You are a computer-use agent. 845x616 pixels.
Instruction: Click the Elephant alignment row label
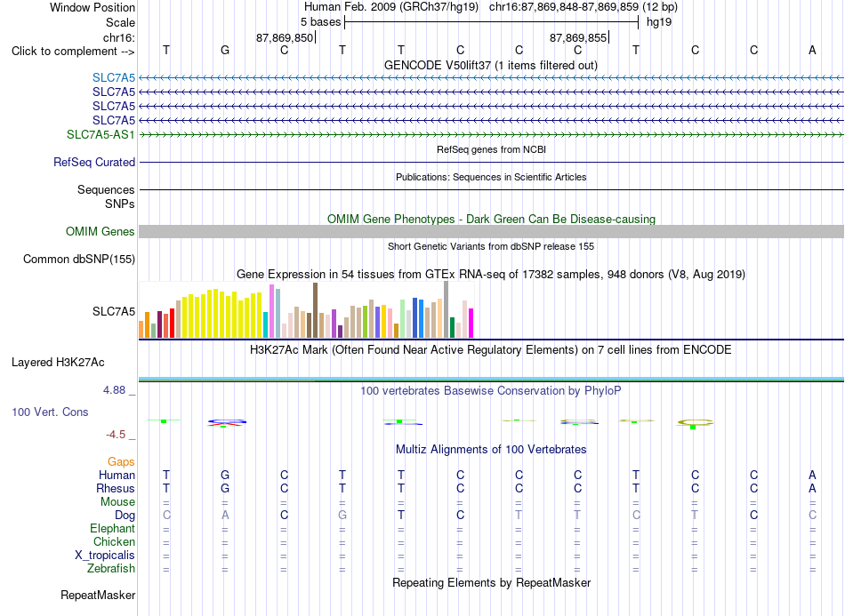[x=113, y=528]
